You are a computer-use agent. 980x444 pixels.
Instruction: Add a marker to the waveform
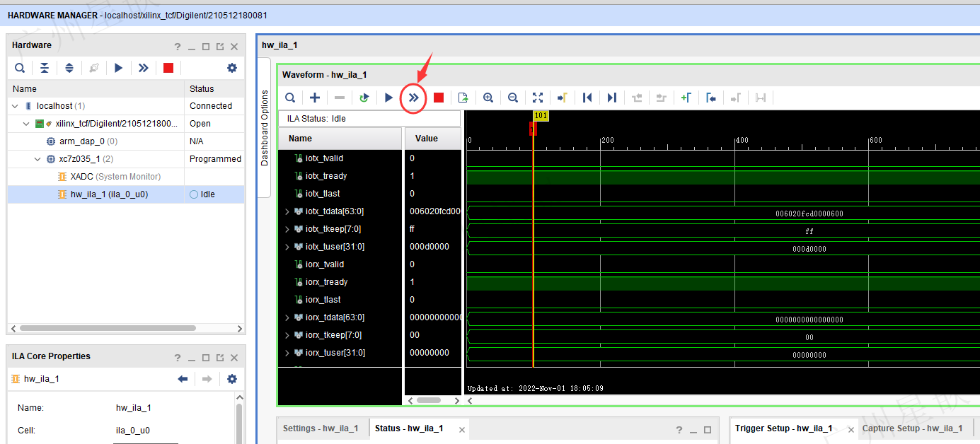point(686,98)
